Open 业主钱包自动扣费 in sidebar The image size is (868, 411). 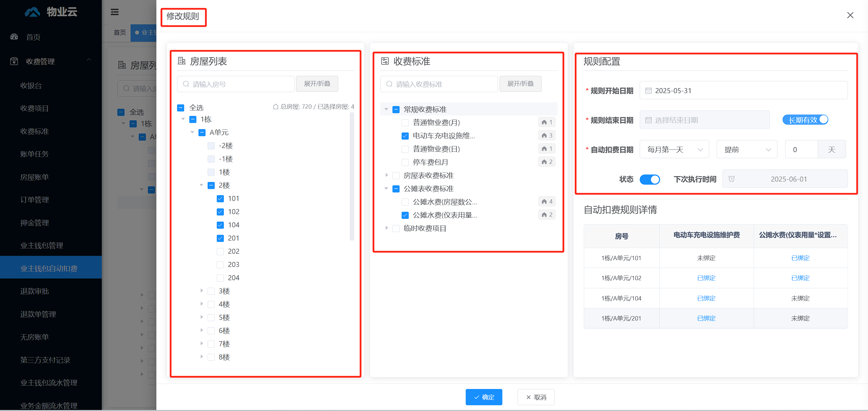(51, 268)
